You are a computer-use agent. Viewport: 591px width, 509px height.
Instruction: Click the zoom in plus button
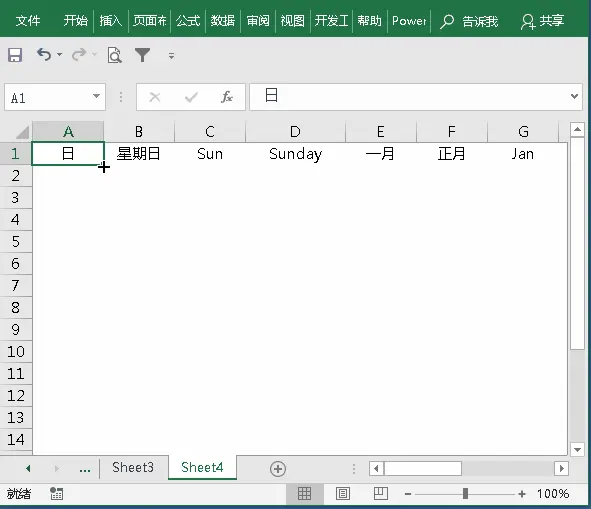click(522, 494)
